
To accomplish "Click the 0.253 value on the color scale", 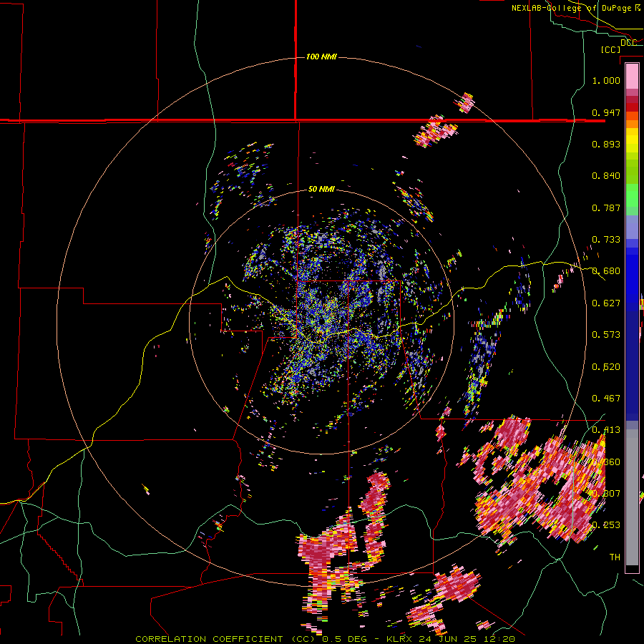I will [x=606, y=525].
